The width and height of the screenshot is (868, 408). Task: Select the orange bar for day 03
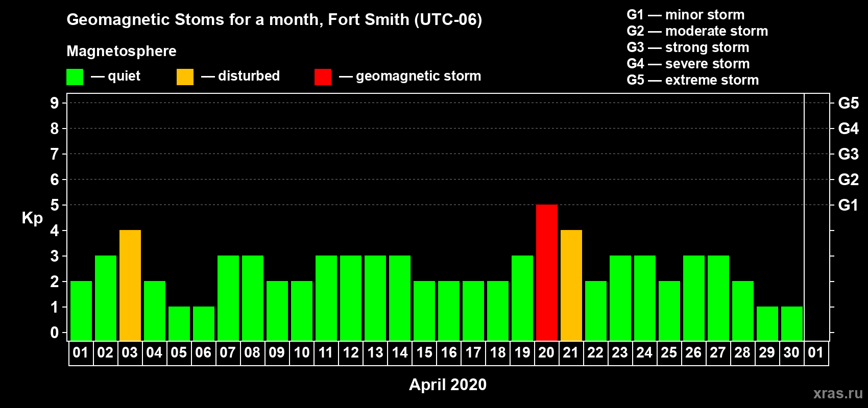point(130,286)
